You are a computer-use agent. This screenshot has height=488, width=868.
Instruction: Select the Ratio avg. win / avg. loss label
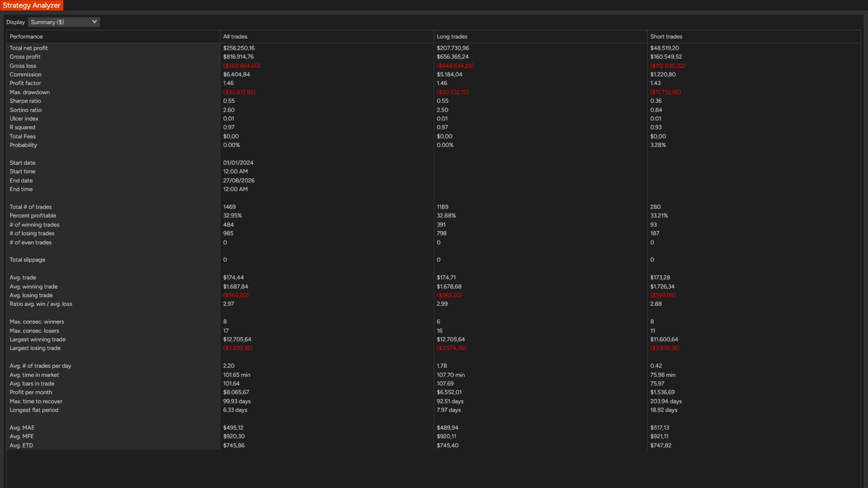(41, 304)
